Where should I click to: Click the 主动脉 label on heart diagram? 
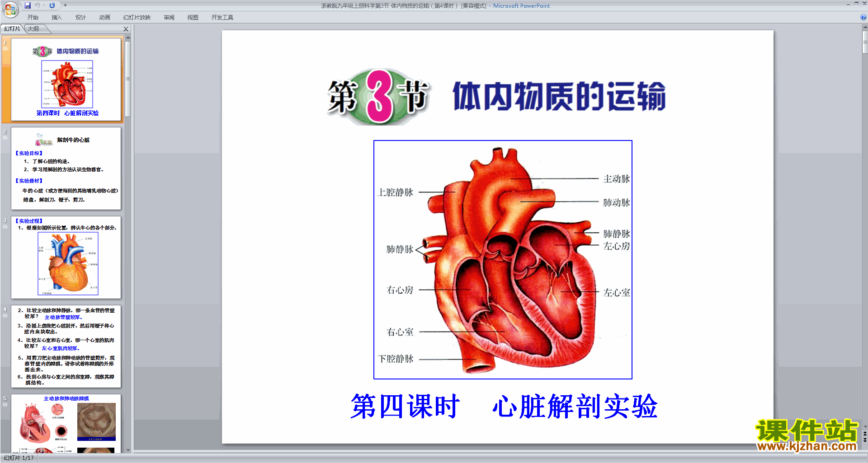coord(617,179)
